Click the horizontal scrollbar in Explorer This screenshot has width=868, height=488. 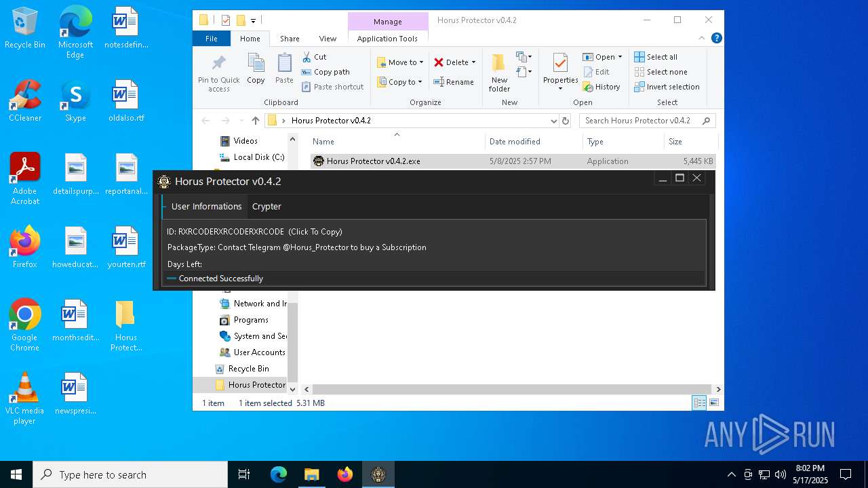click(x=512, y=390)
